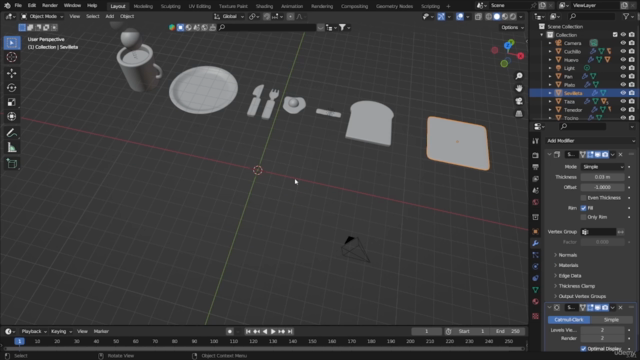The height and width of the screenshot is (360, 640).
Task: Switch to the Shading workspace tab
Action: [x=264, y=6]
